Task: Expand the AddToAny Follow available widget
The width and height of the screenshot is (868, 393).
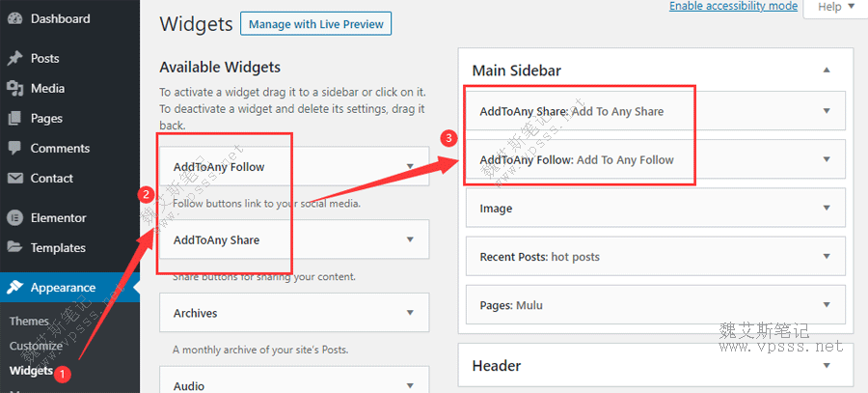Action: click(x=410, y=166)
